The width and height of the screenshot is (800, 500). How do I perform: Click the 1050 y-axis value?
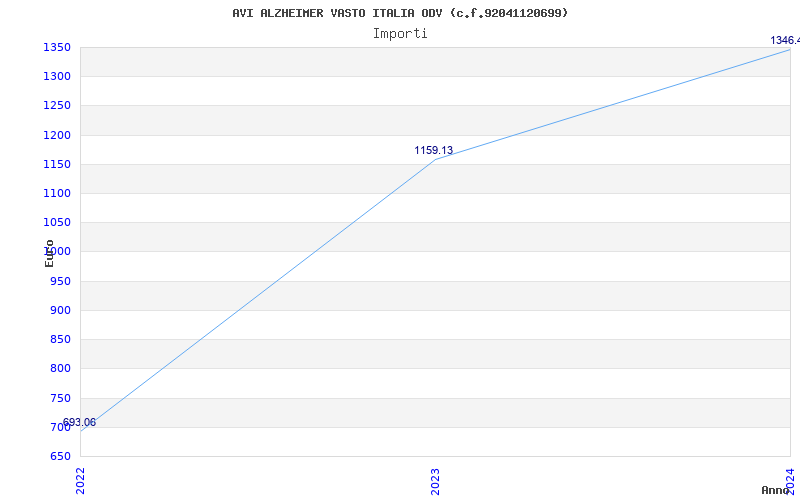(57, 222)
